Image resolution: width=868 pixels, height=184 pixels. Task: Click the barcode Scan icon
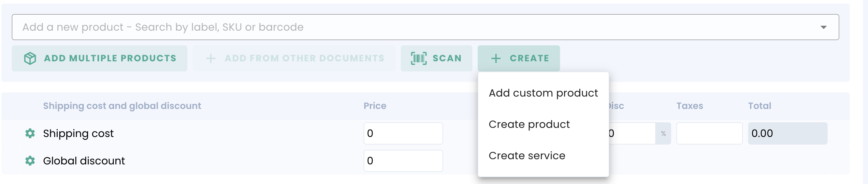[x=418, y=58]
